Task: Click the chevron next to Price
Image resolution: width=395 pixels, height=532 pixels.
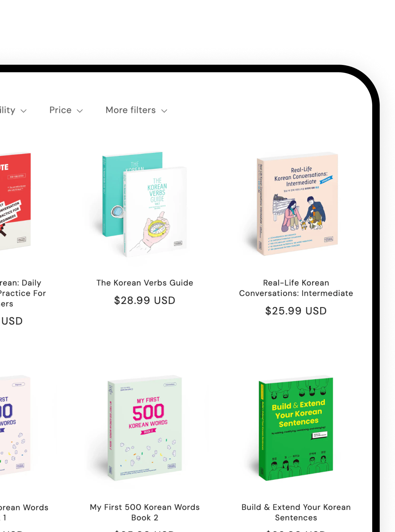Action: point(80,111)
